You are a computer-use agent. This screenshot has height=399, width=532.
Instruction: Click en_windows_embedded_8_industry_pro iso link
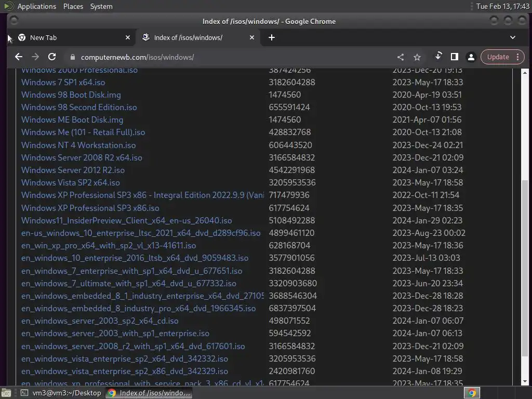[x=138, y=309]
